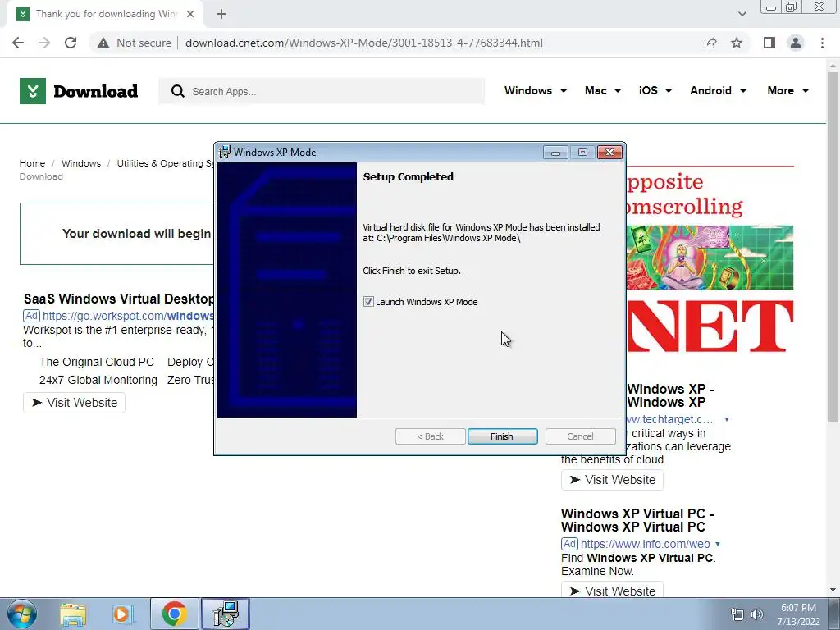Expand info.com ad dropdown arrow
The width and height of the screenshot is (840, 630).
pyautogui.click(x=718, y=545)
